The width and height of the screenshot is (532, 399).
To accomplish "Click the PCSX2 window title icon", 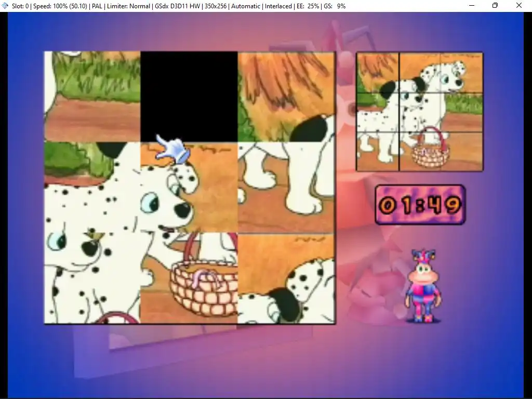I will pyautogui.click(x=5, y=5).
